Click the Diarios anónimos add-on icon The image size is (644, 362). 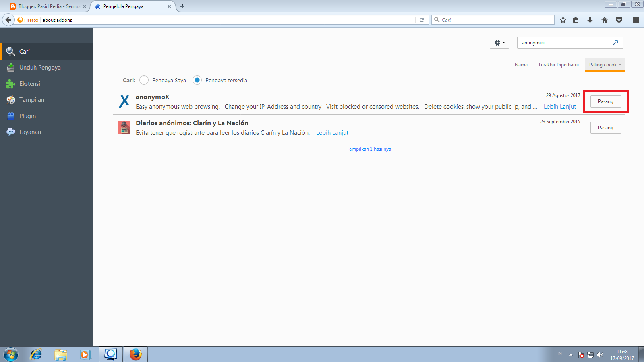pos(124,128)
